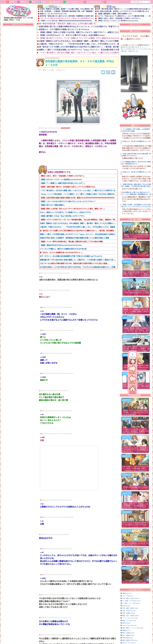Open 海外系 (2204) category archive
153x644 pixels.
click(x=126, y=623)
